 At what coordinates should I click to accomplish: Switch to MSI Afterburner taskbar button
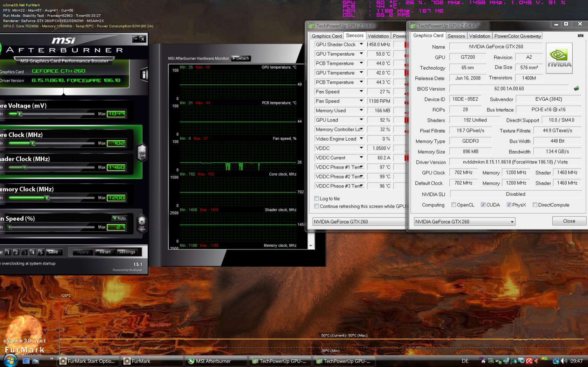(x=216, y=361)
